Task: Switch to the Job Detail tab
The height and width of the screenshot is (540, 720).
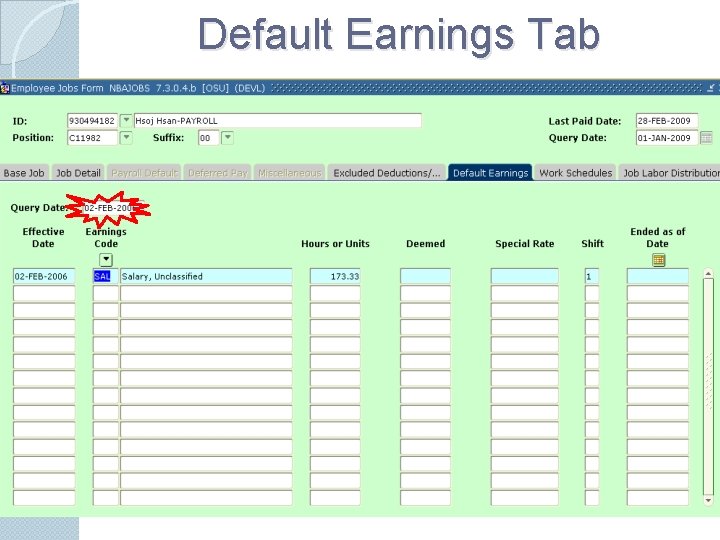Action: click(x=78, y=173)
